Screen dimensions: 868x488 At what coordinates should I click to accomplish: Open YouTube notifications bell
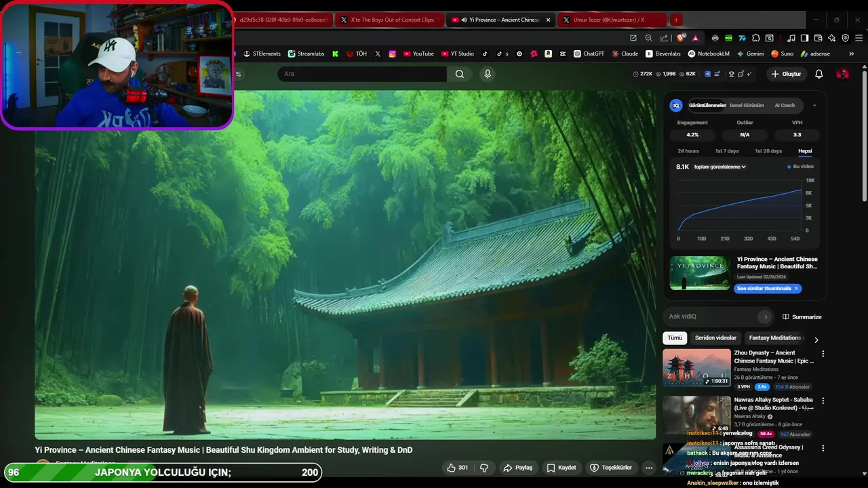818,74
